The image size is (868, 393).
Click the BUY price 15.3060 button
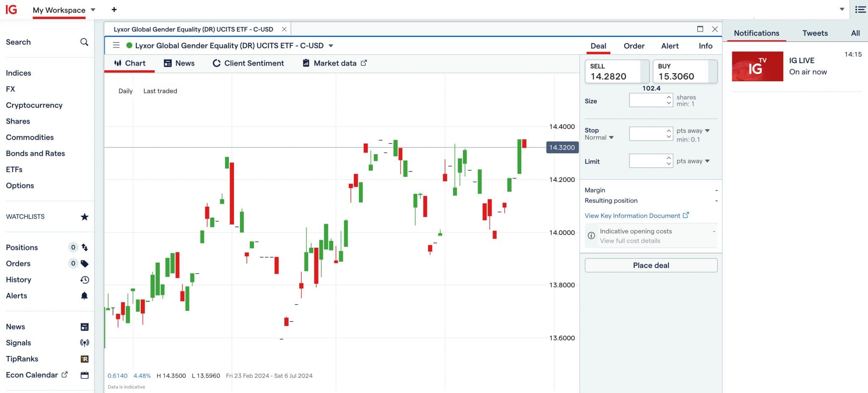click(x=685, y=71)
